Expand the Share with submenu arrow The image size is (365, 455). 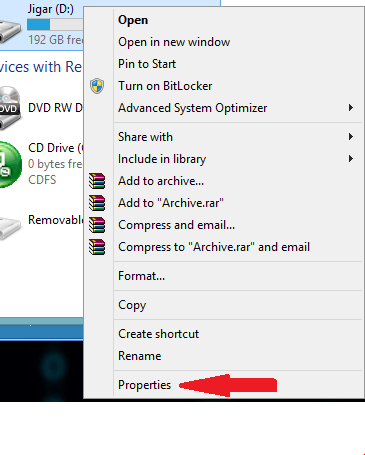(351, 137)
